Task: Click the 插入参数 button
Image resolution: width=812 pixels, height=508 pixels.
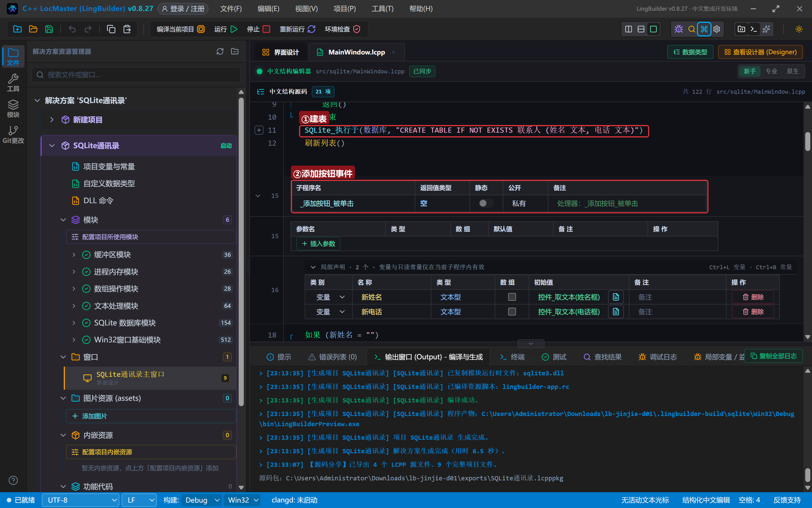Action: [x=318, y=244]
